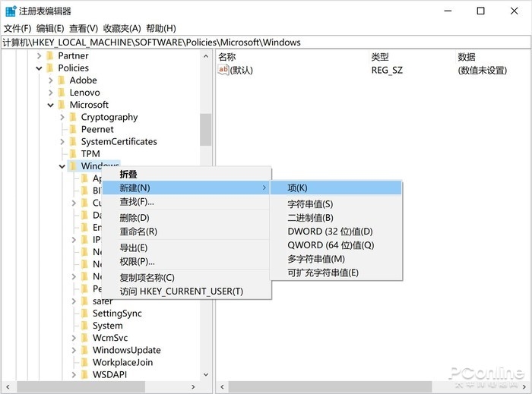Click the SettingSync folder icon
Image resolution: width=532 pixels, height=394 pixels.
point(85,314)
